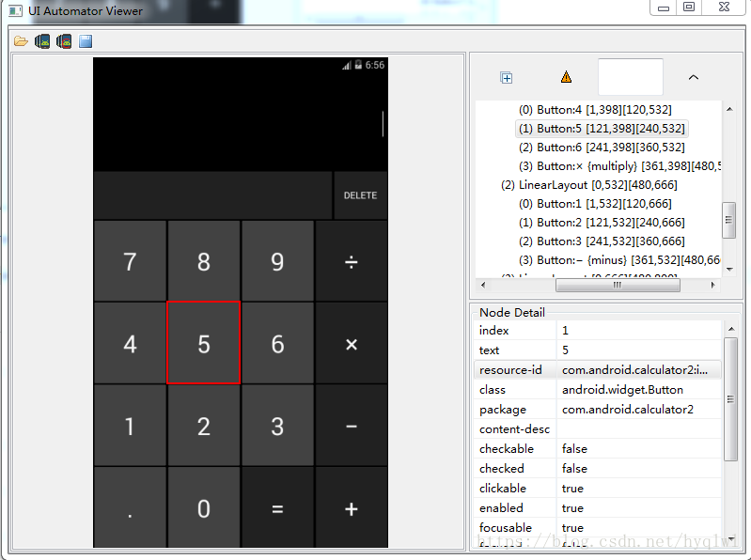Tap calculator key 7
751x560 pixels.
[x=130, y=261]
